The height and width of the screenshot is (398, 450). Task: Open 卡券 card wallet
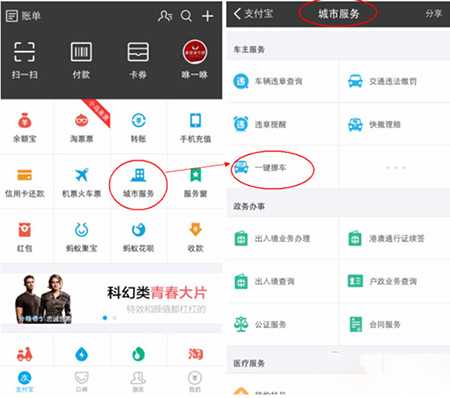(138, 60)
